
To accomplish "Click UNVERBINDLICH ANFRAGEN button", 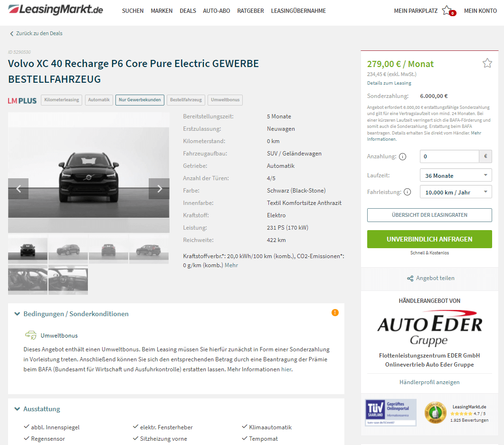I will [429, 239].
